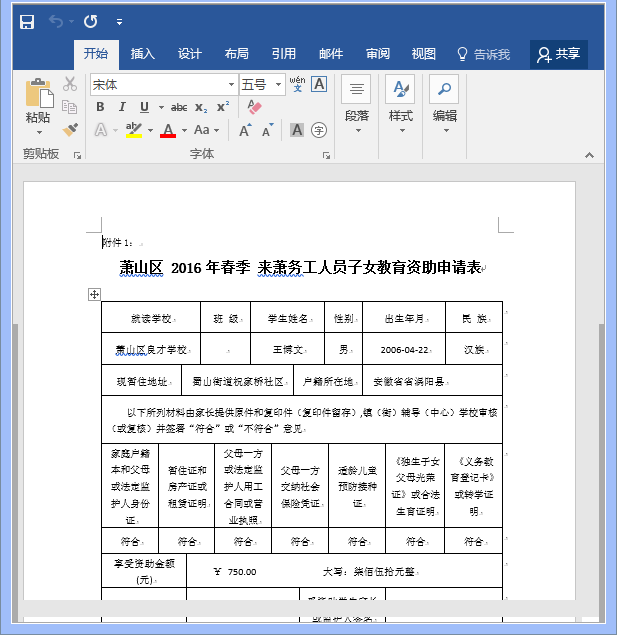This screenshot has width=617, height=635.
Task: Click the Redo/Repeat icon
Action: point(90,21)
